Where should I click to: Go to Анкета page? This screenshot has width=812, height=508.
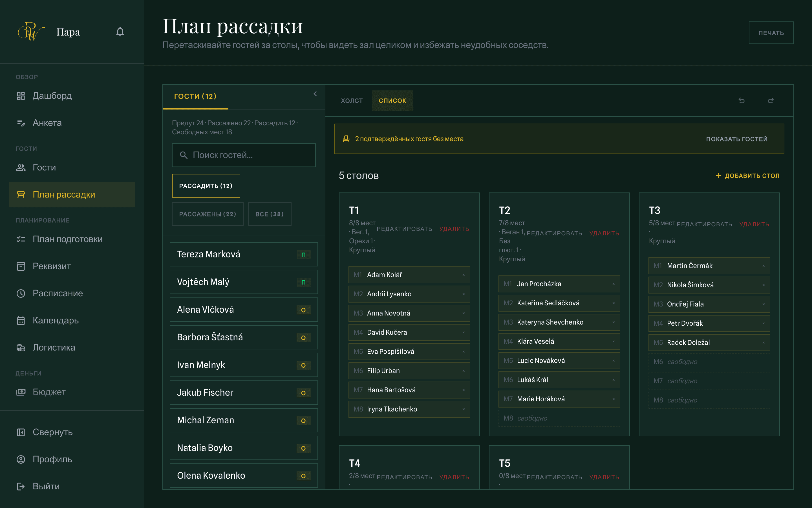(x=72, y=123)
